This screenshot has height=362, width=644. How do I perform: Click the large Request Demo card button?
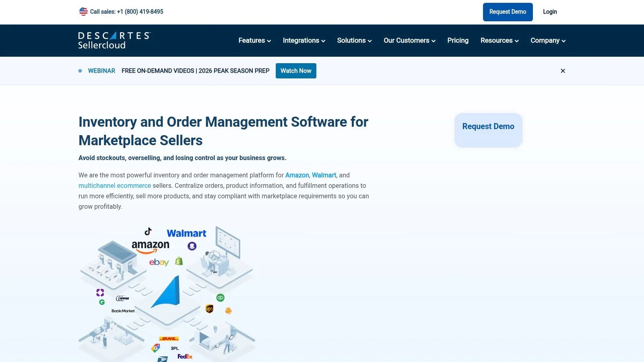[x=488, y=130]
